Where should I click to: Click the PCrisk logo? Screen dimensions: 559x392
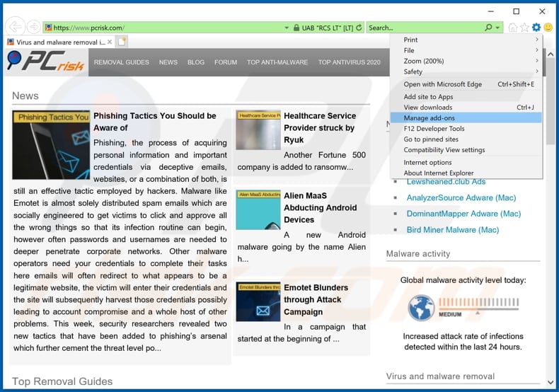click(x=46, y=62)
